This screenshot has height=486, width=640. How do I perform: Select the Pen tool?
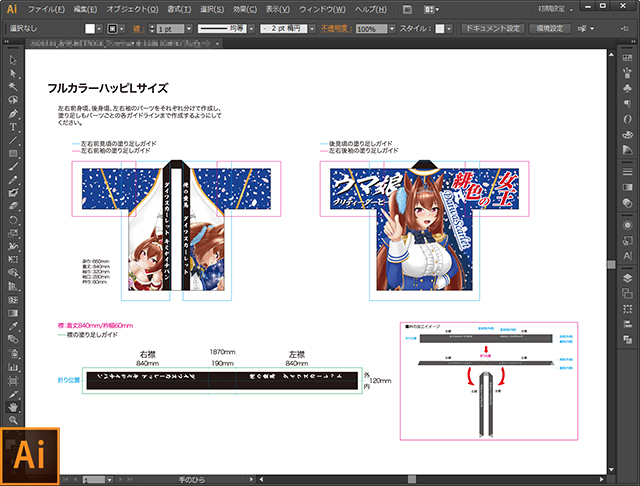(13, 113)
